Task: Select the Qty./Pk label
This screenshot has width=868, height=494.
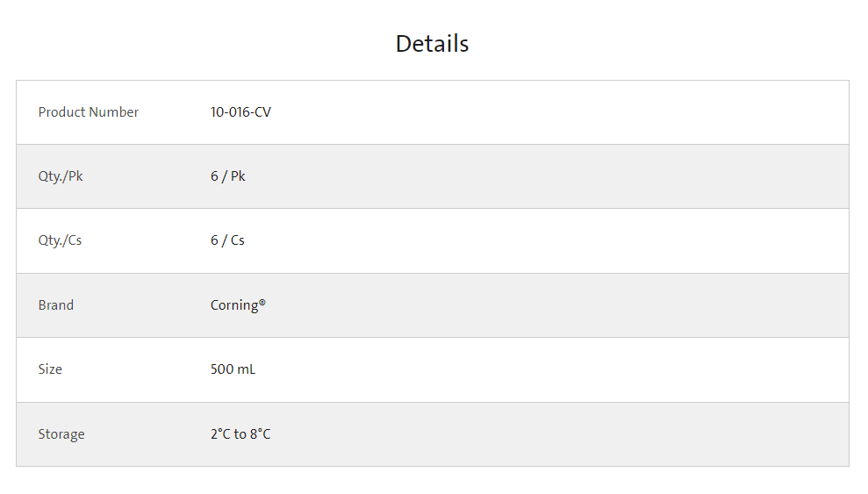Action: 61,176
